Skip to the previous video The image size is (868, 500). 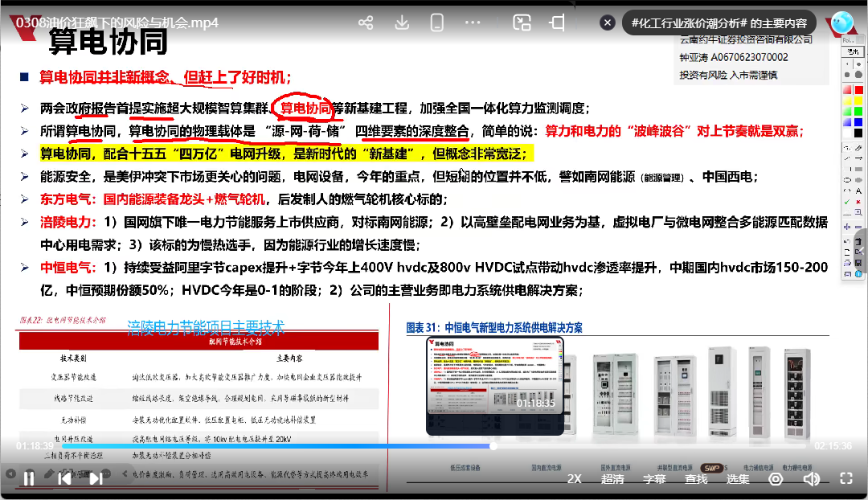(64, 477)
